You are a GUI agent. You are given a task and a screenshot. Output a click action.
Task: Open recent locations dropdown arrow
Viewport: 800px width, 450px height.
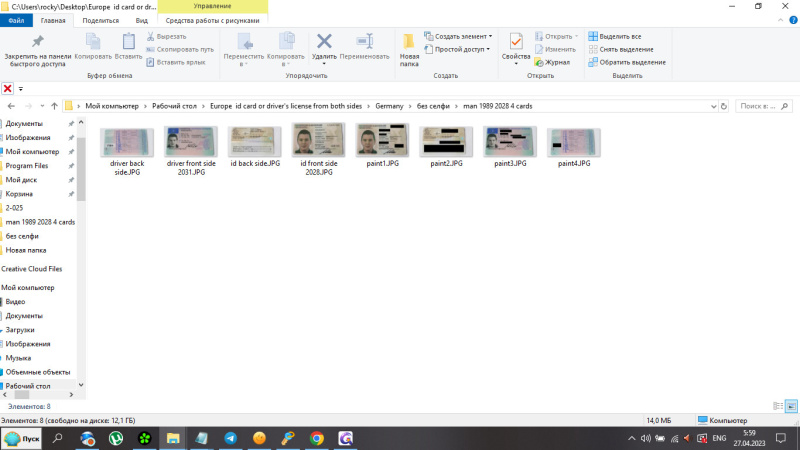point(42,106)
